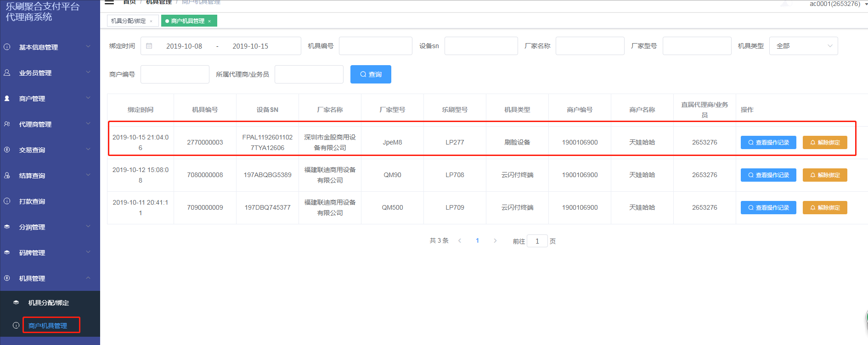The height and width of the screenshot is (345, 868).
Task: Open 商户机具管理 submenu item
Action: pos(50,325)
